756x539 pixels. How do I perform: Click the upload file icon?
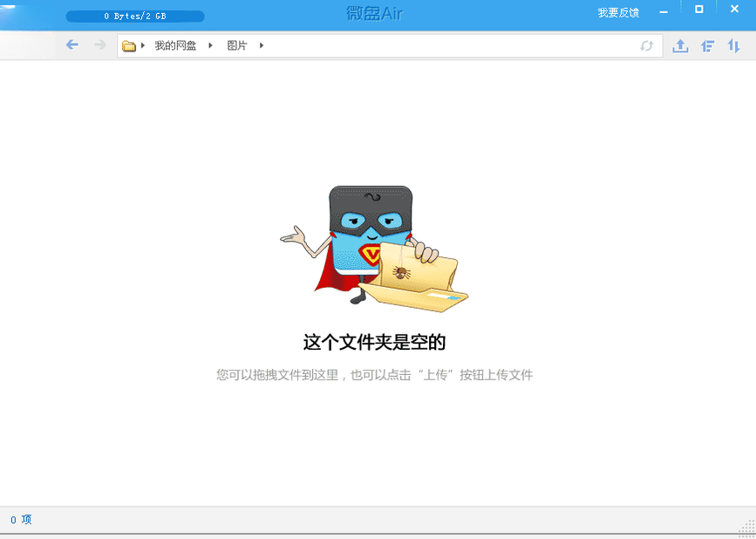pos(680,46)
